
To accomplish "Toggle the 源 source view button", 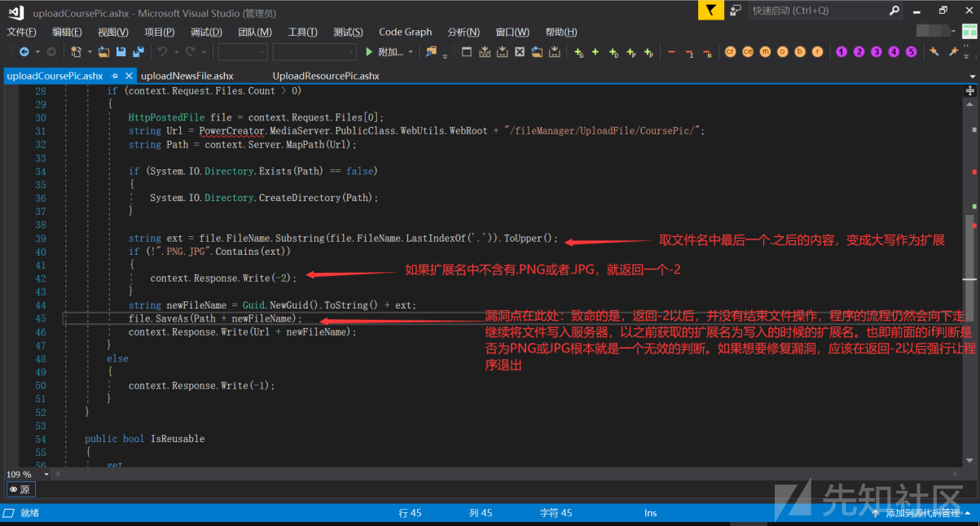I will 20,489.
